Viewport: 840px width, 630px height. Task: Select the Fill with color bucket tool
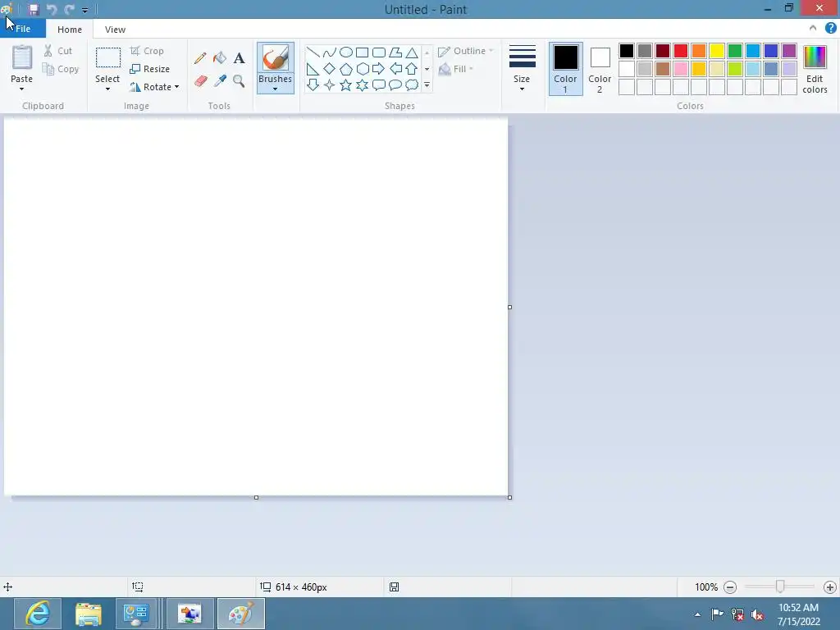[x=220, y=58]
